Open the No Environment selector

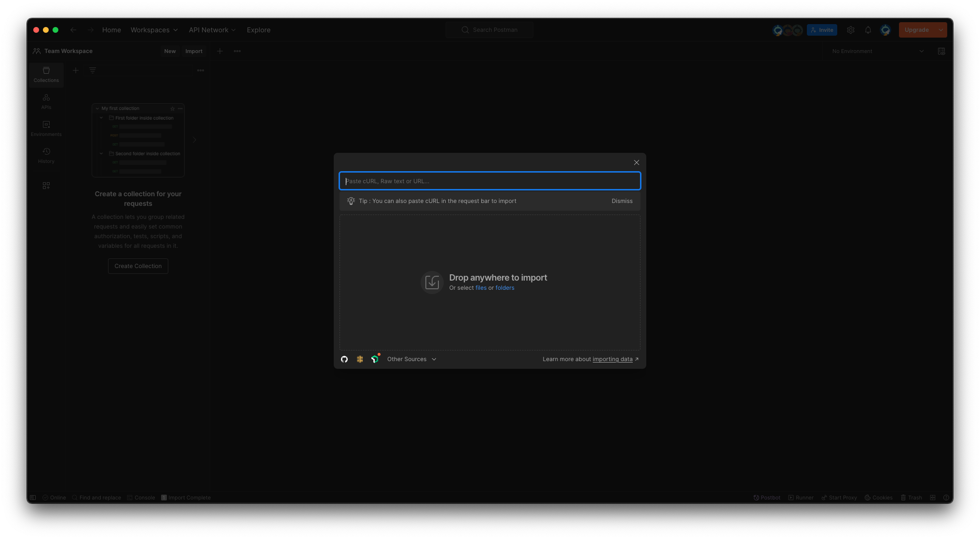(878, 51)
